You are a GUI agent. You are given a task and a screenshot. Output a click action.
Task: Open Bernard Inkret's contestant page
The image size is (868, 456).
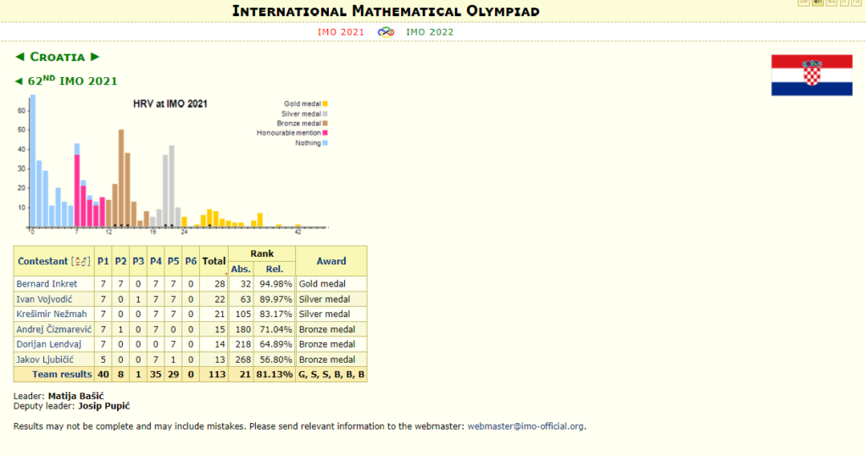47,284
